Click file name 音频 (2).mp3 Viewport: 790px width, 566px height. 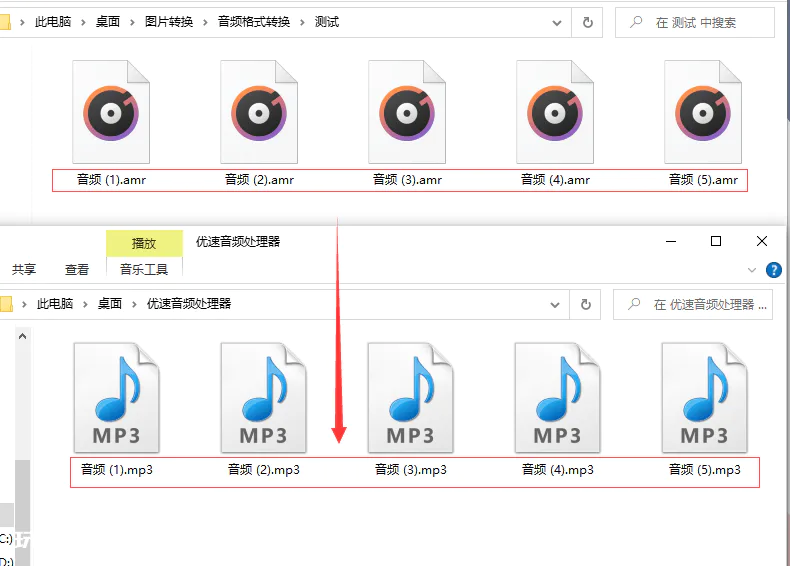click(x=264, y=470)
